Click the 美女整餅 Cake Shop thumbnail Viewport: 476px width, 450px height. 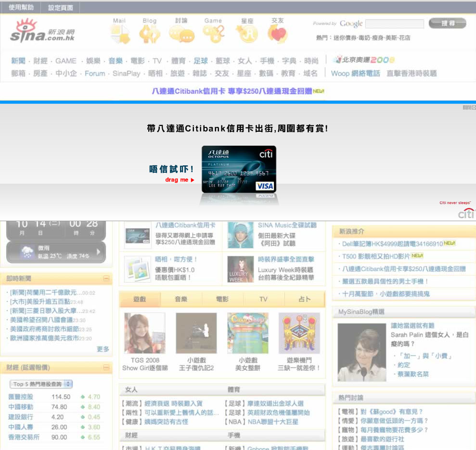point(248,333)
